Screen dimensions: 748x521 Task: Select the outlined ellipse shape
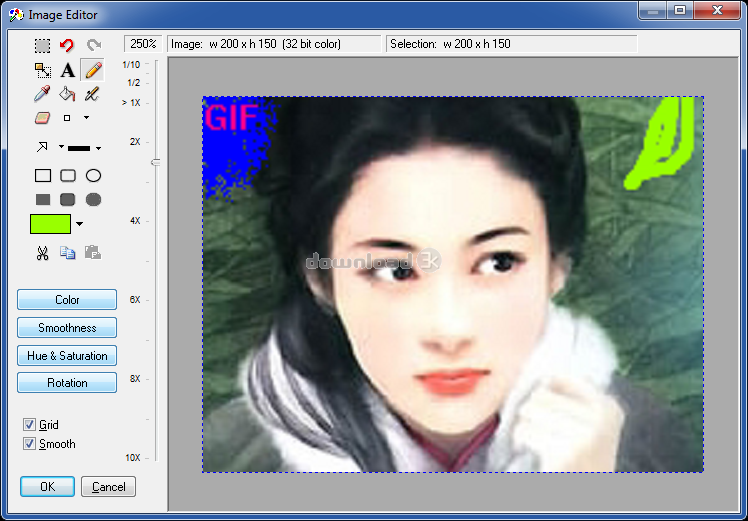94,176
